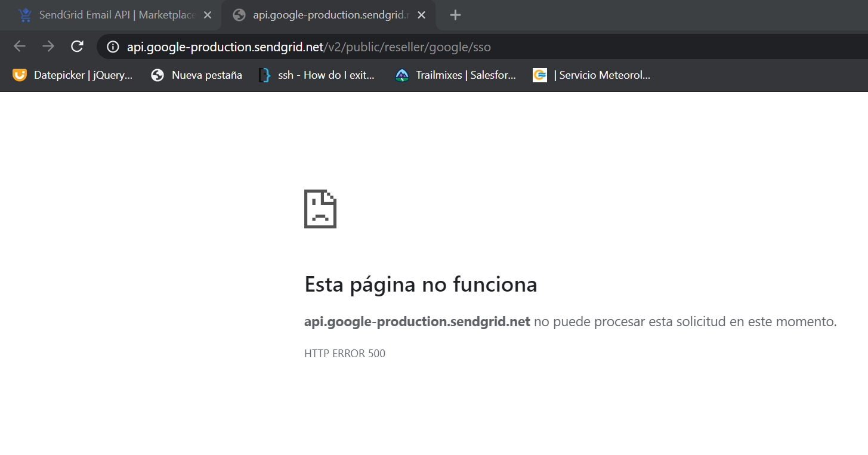Open the Nueva pestaña bookmark
Image resolution: width=868 pixels, height=455 pixels.
[207, 75]
